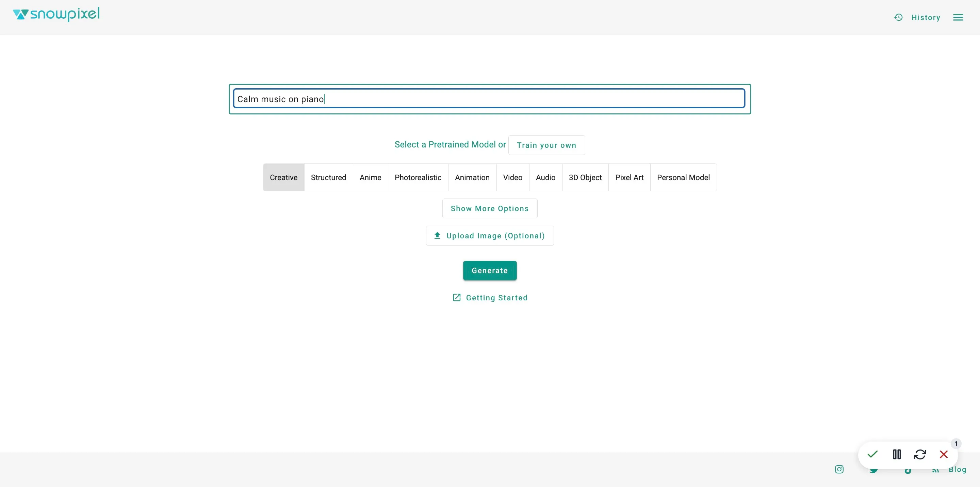This screenshot has height=487, width=980.
Task: Select the Structured model
Action: coord(328,177)
